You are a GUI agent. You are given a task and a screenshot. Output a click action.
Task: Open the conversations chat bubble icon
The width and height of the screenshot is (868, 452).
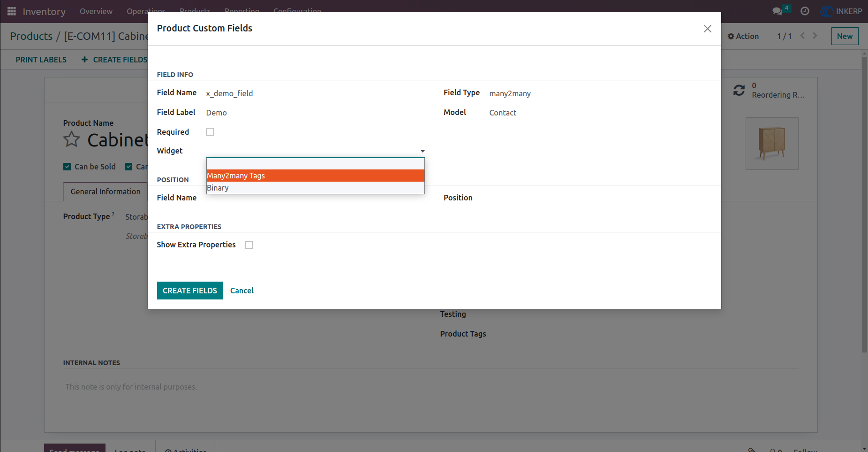(777, 11)
